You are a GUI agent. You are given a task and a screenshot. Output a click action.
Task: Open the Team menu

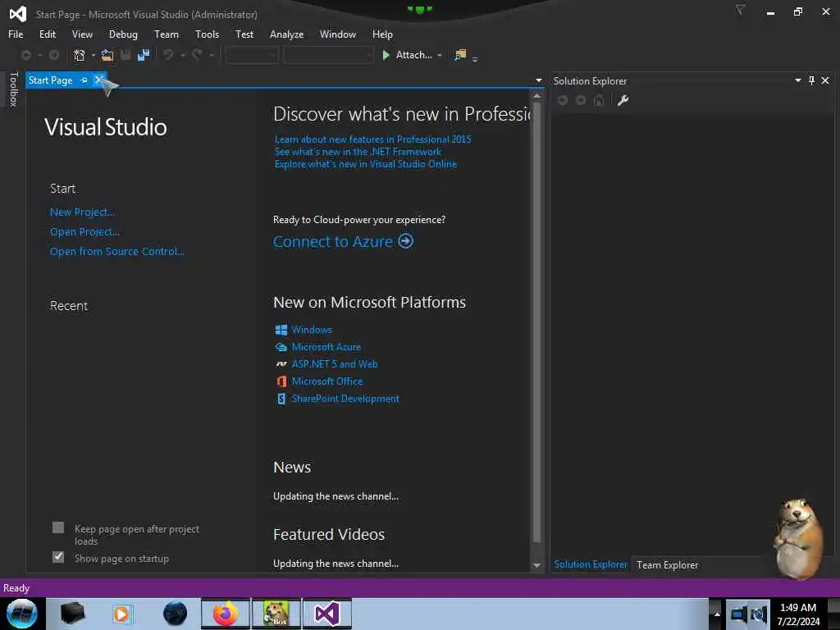(x=167, y=34)
